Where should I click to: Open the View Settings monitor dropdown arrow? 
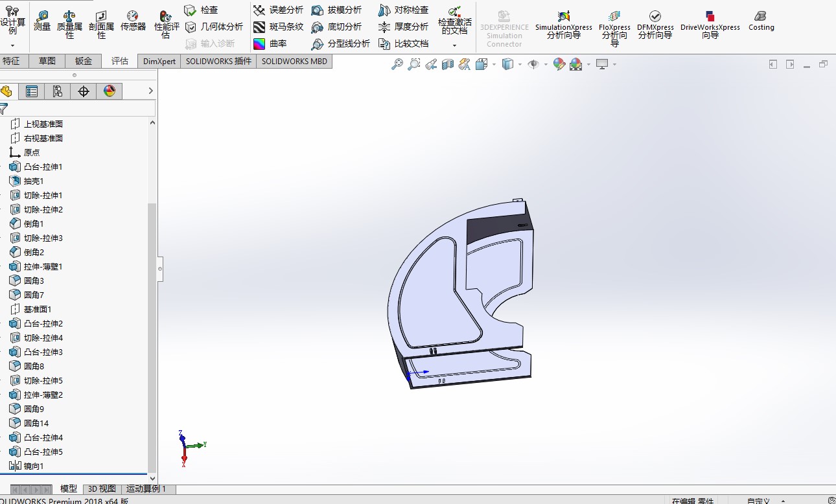[x=614, y=64]
